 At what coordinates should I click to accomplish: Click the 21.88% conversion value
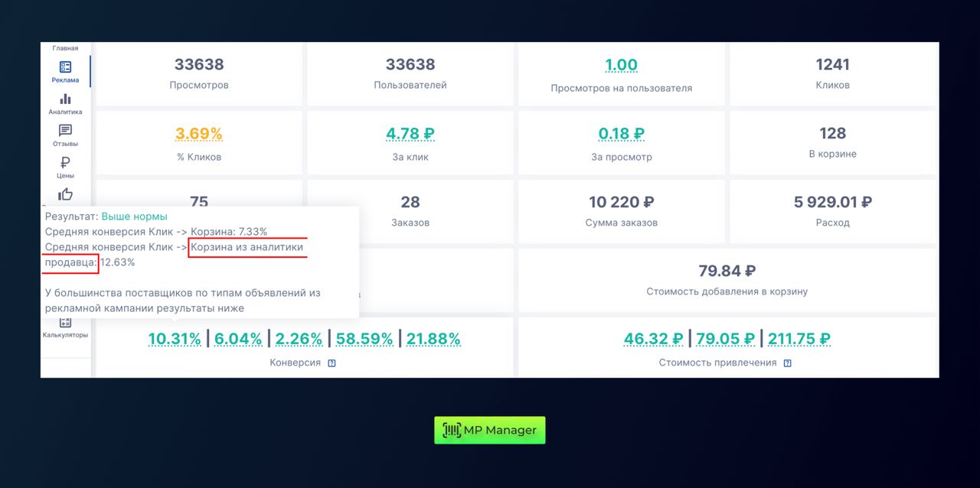coord(433,339)
